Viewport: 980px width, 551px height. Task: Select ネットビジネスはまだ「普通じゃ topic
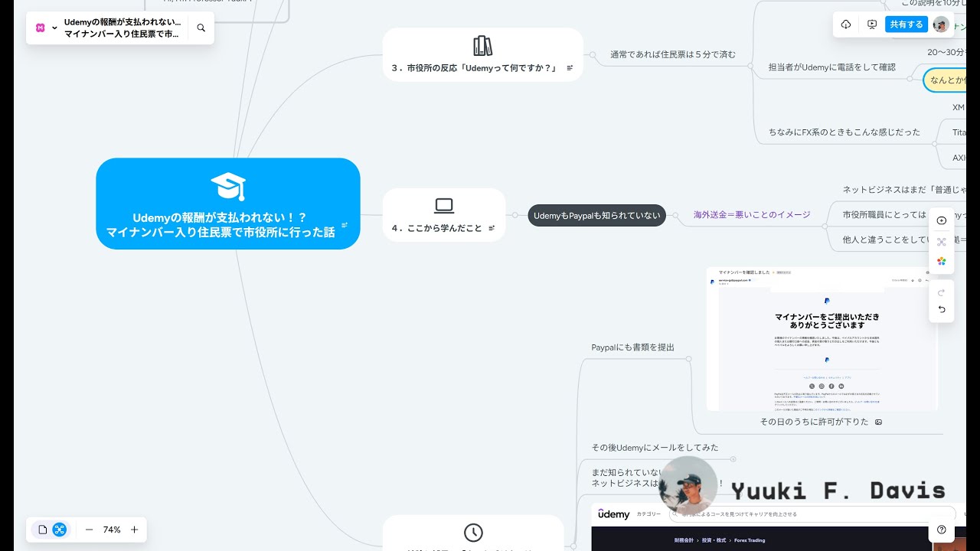(x=905, y=189)
